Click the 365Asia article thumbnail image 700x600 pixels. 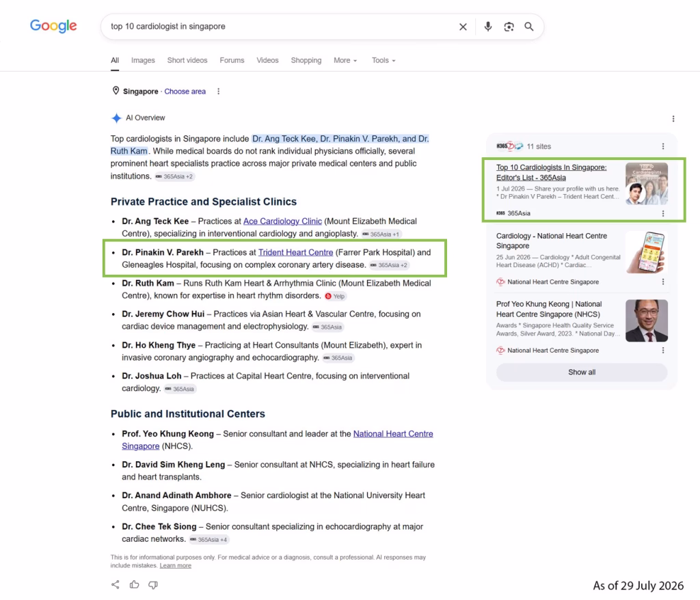647,184
